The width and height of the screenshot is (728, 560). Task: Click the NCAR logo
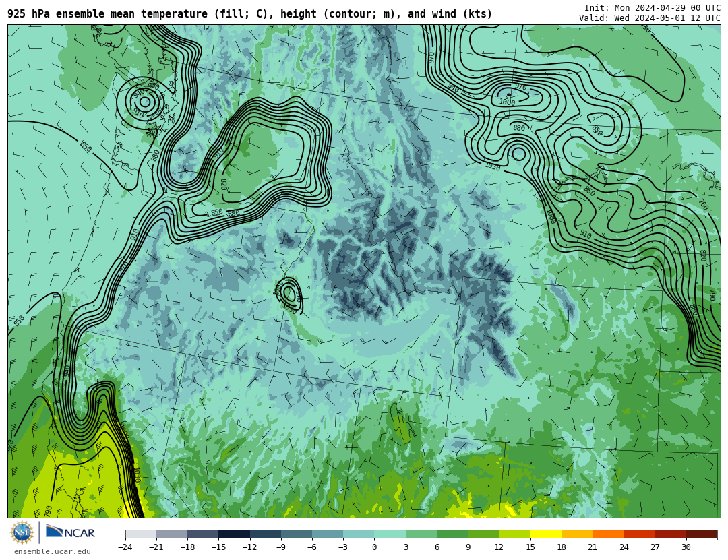click(x=71, y=532)
